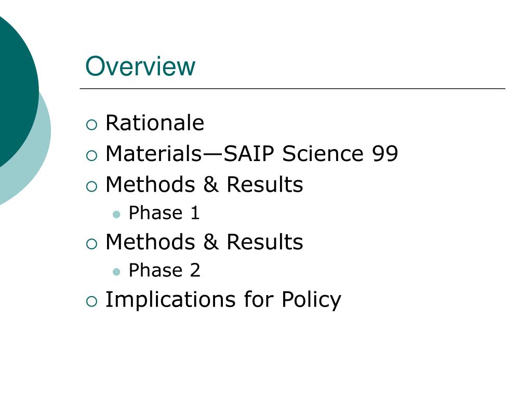
Task: Click the bullet circle beside Implications
Action: click(91, 301)
